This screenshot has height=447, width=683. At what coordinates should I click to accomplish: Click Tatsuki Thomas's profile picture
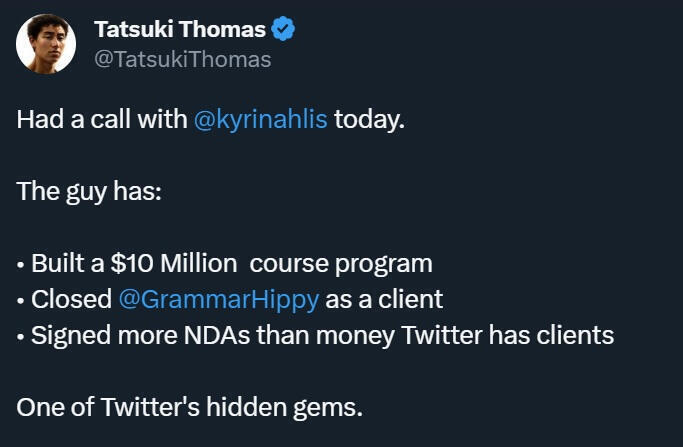[x=46, y=43]
